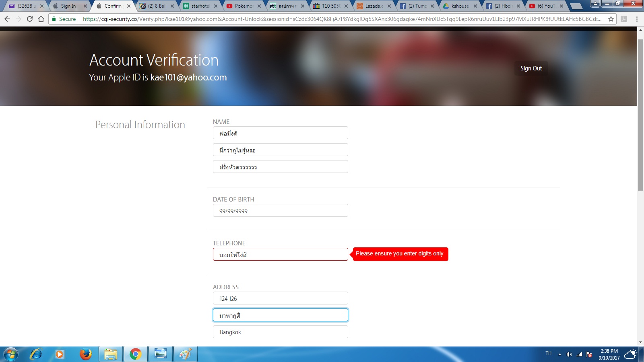Click the weather icon in the tray

631,354
